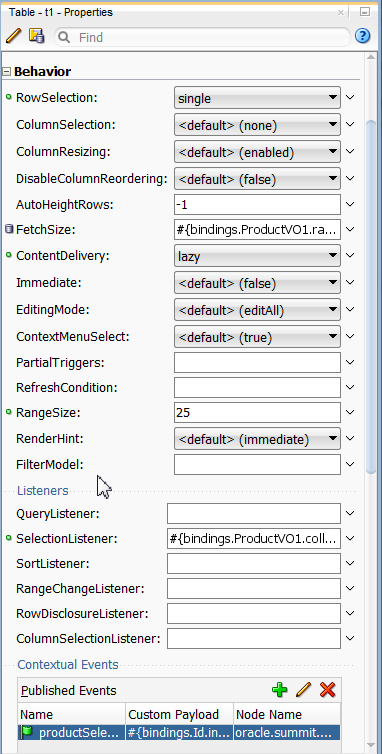Click the FilterModel input field
Image resolution: width=382 pixels, height=754 pixels.
click(x=257, y=464)
